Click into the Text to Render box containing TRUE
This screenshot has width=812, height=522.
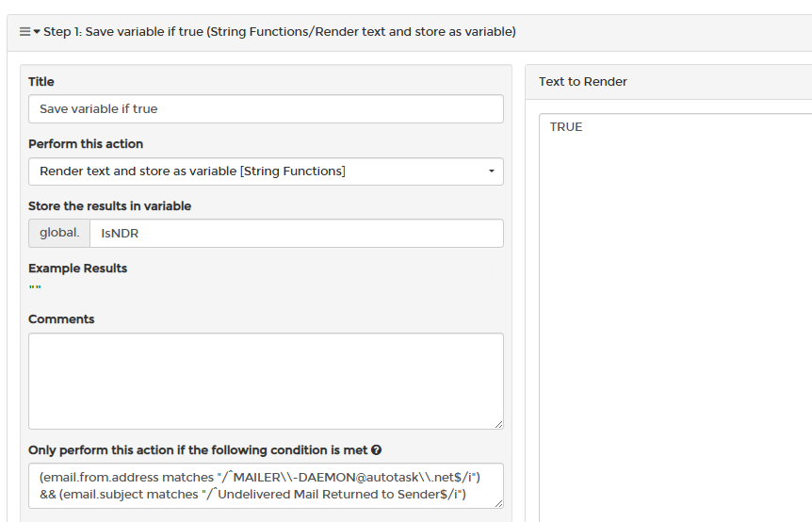point(675,317)
